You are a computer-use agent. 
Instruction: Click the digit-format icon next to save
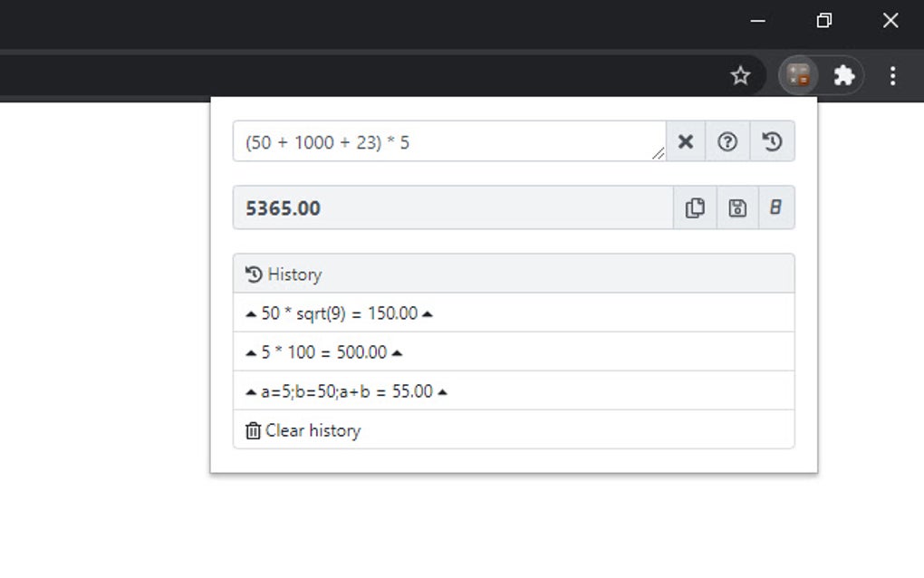pos(775,208)
